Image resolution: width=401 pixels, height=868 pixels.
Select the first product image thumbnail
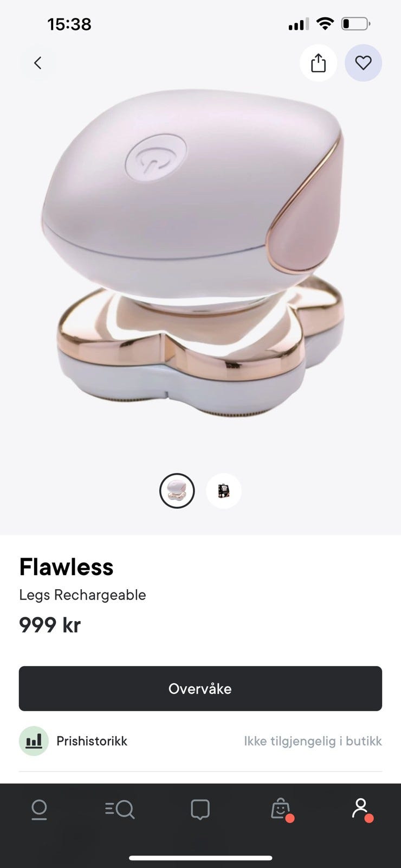(177, 491)
